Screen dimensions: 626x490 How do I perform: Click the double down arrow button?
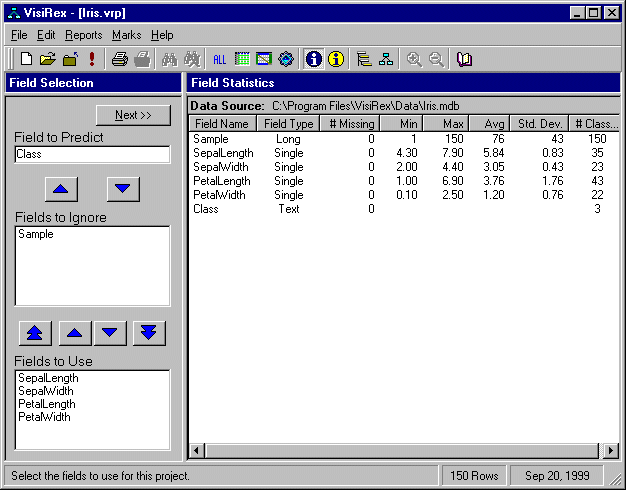[x=148, y=333]
